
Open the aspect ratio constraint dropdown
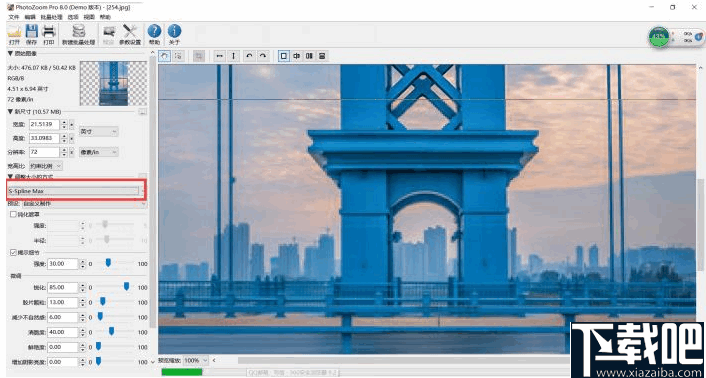click(x=46, y=166)
